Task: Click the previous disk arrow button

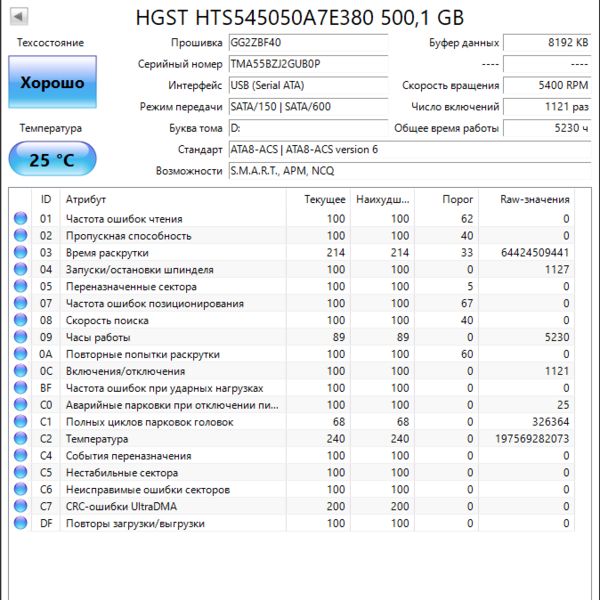Action: point(18,16)
